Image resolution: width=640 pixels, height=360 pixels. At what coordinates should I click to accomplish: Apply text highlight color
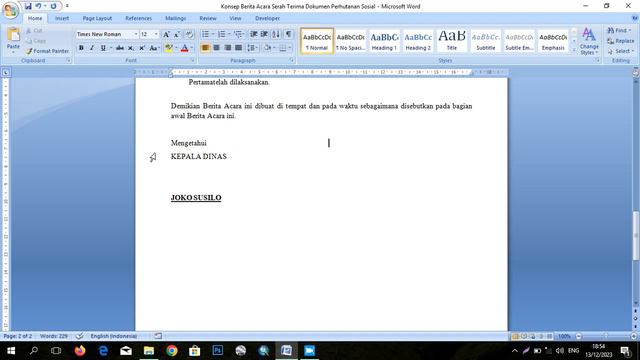168,48
